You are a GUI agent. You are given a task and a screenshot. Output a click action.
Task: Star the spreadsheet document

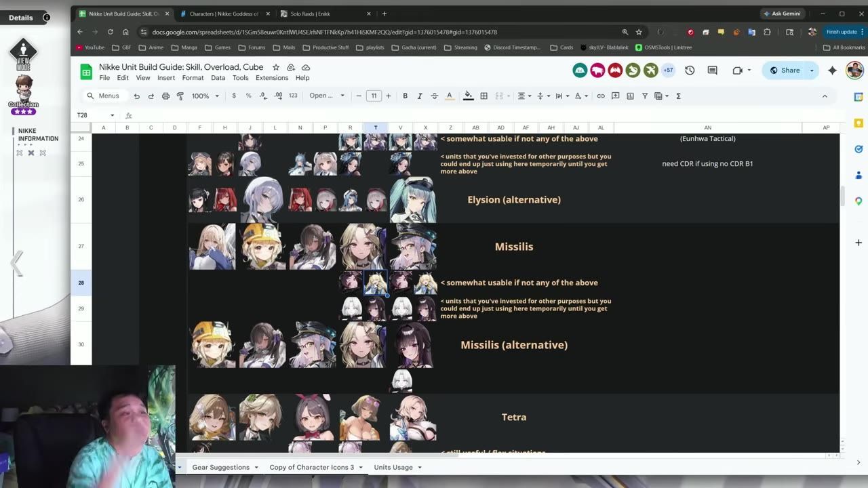point(276,67)
